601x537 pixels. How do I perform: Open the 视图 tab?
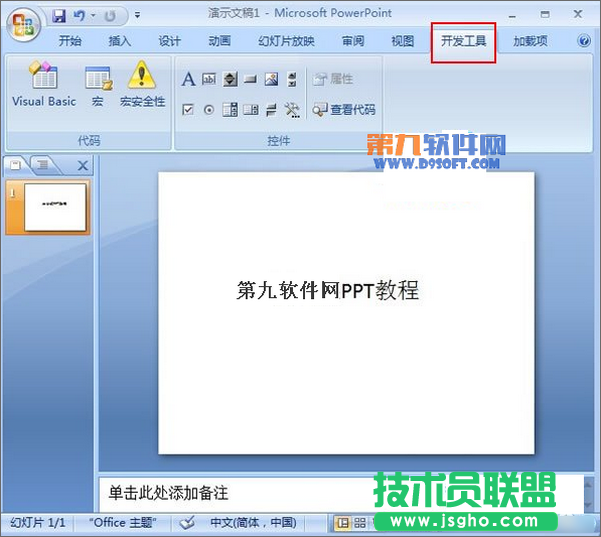point(402,41)
